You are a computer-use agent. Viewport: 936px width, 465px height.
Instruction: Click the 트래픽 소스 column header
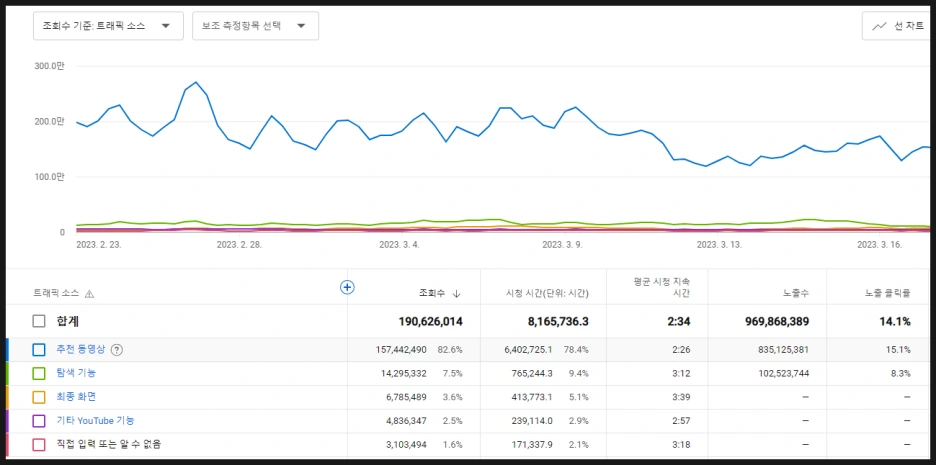pyautogui.click(x=57, y=293)
